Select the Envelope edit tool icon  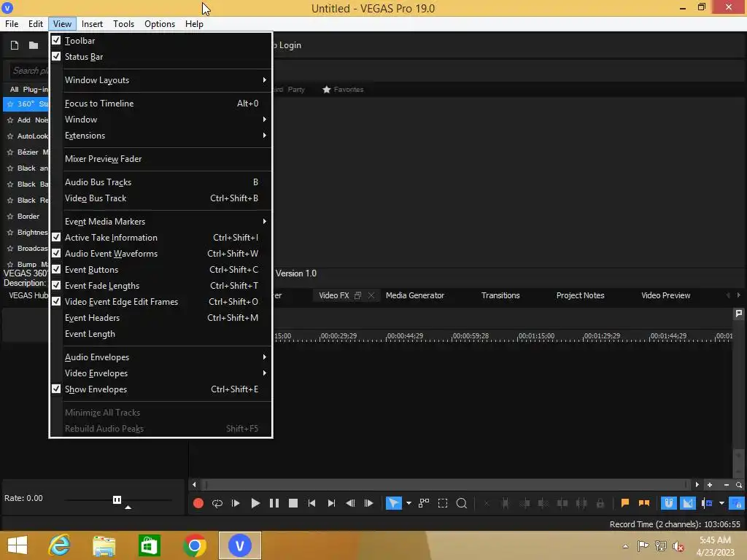pyautogui.click(x=424, y=503)
